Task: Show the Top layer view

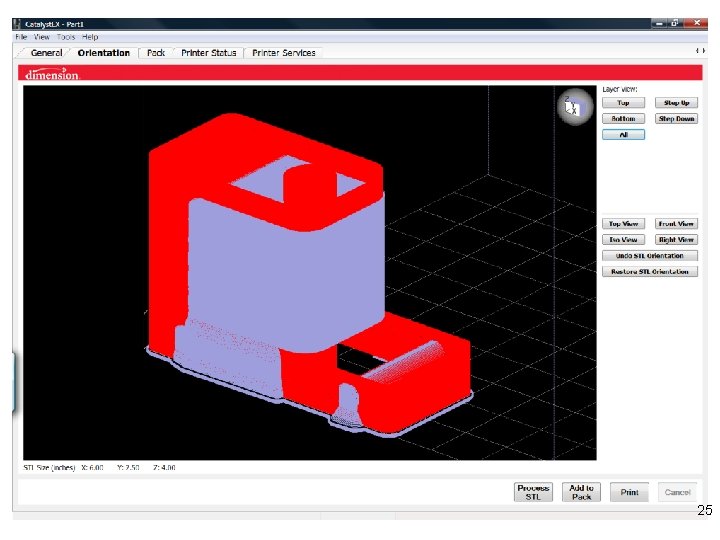Action: point(623,103)
